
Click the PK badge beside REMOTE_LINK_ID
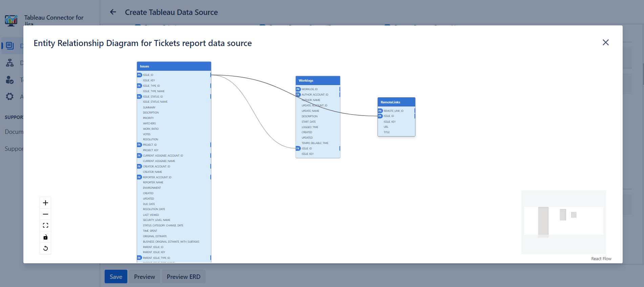[380, 111]
